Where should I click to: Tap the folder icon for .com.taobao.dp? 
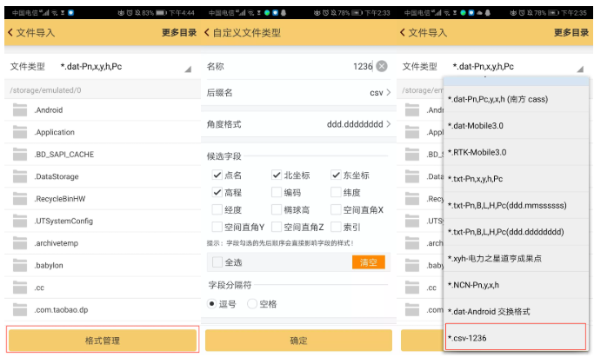20,310
